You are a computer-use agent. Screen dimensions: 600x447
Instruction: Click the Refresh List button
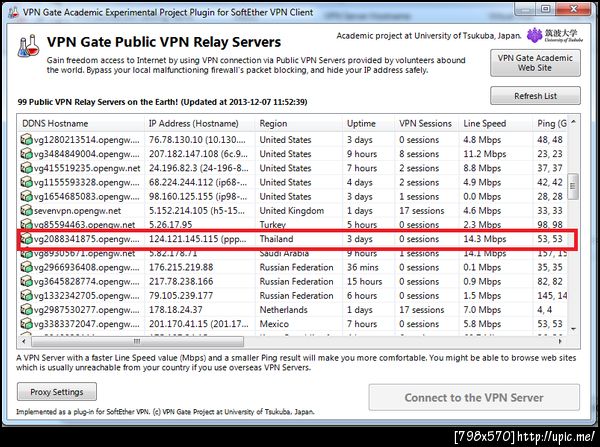535,96
